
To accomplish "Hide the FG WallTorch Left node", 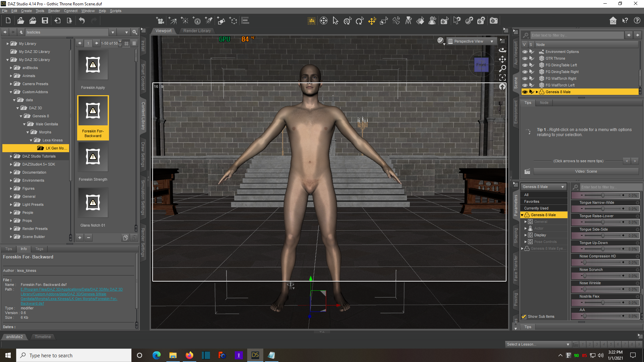I will click(525, 85).
